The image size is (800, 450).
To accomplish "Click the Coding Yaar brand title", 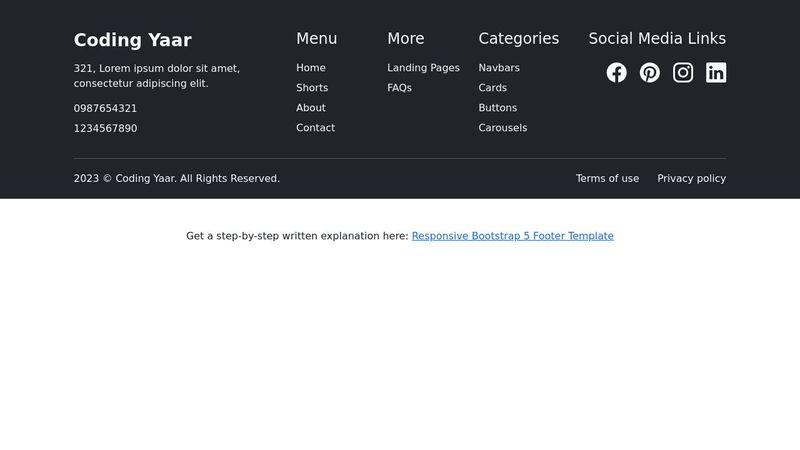I will [x=133, y=40].
